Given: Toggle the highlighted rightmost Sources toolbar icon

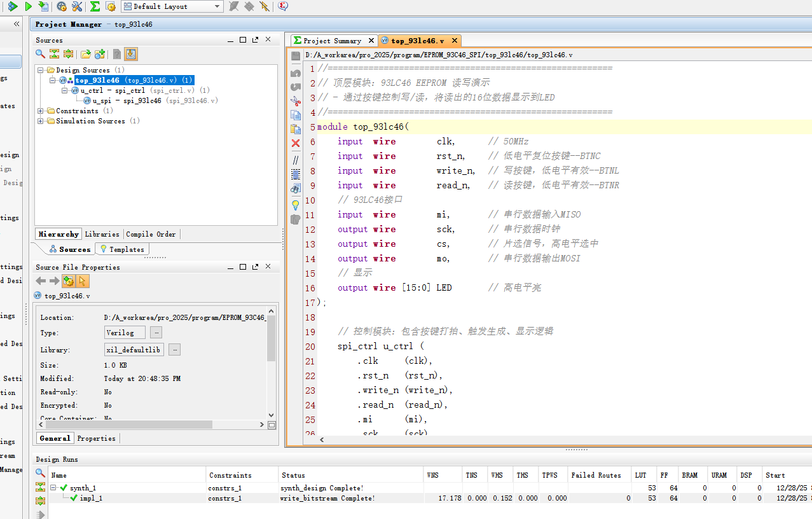Looking at the screenshot, I should pyautogui.click(x=130, y=54).
